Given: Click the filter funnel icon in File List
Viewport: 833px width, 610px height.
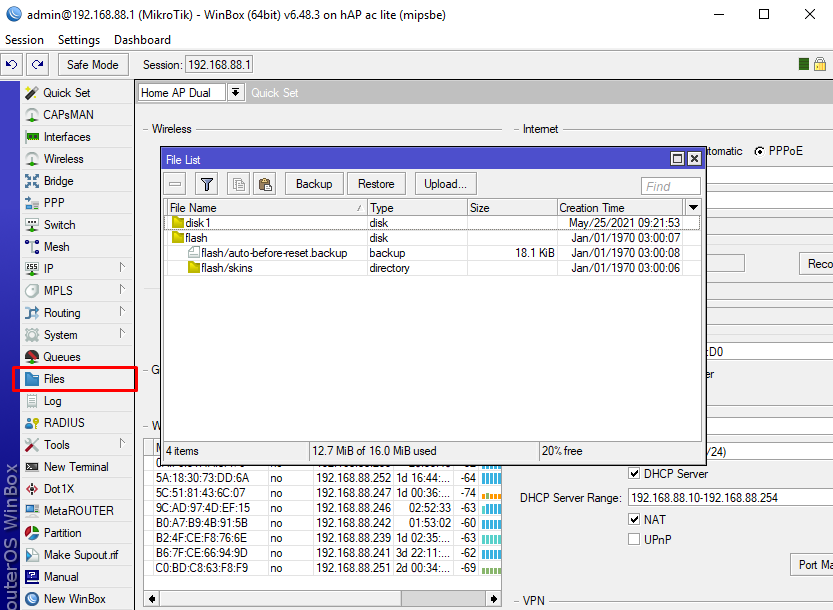Looking at the screenshot, I should click(206, 184).
